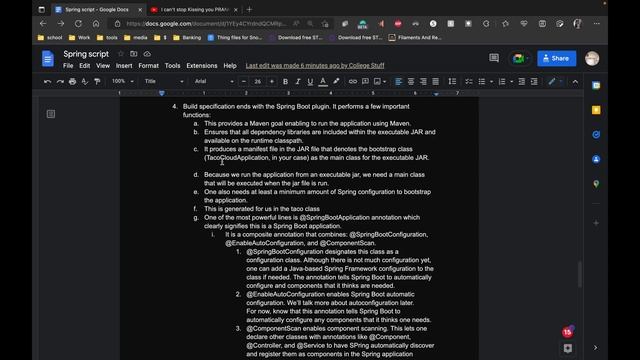640x360 pixels.
Task: Open Tasks in side panel
Action: (x=596, y=135)
